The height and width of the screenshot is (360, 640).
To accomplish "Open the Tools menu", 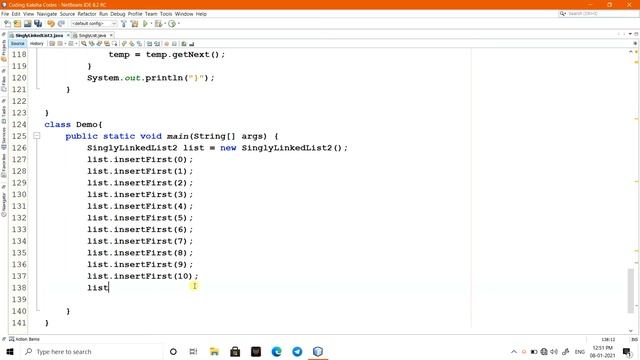I will tap(166, 14).
